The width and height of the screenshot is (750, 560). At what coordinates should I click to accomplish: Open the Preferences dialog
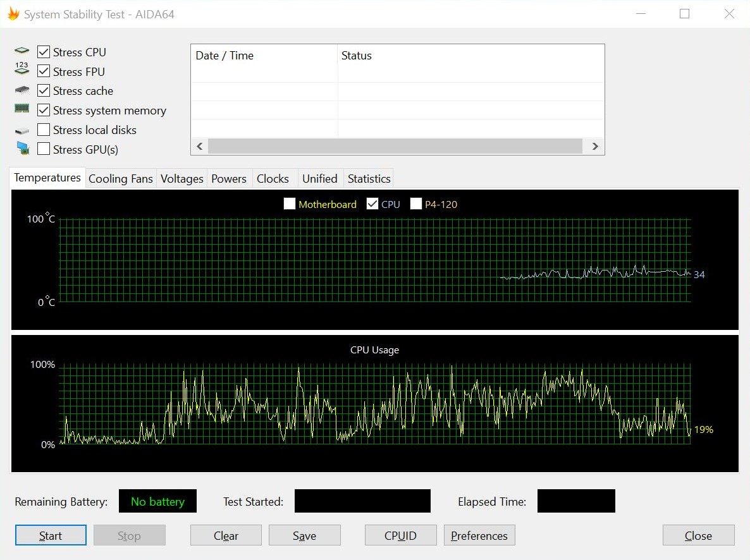(479, 535)
